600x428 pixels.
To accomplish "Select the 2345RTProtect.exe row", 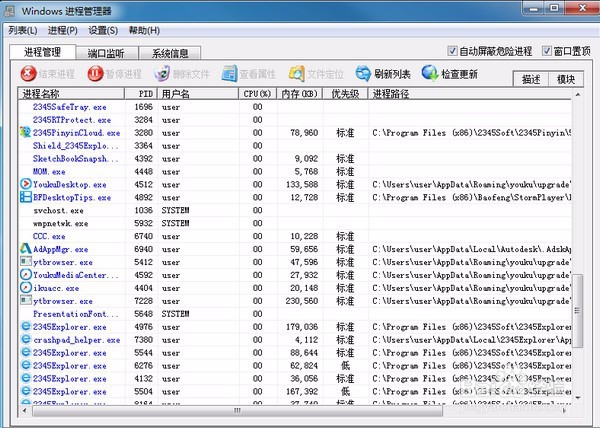I will point(295,120).
